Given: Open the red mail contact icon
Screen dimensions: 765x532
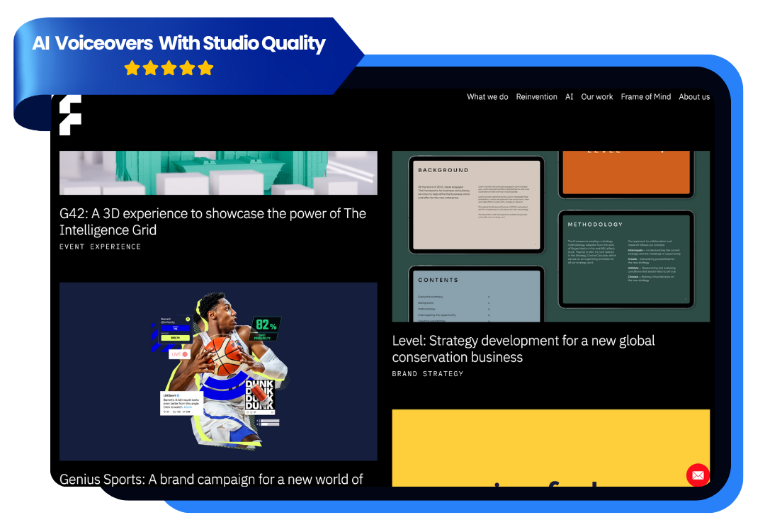Looking at the screenshot, I should pos(698,475).
